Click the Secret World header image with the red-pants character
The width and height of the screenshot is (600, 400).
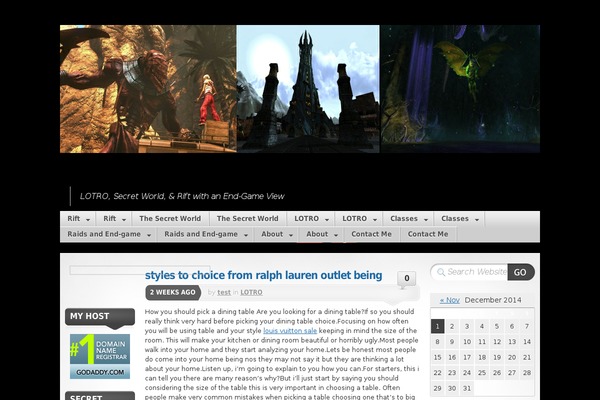tap(148, 89)
